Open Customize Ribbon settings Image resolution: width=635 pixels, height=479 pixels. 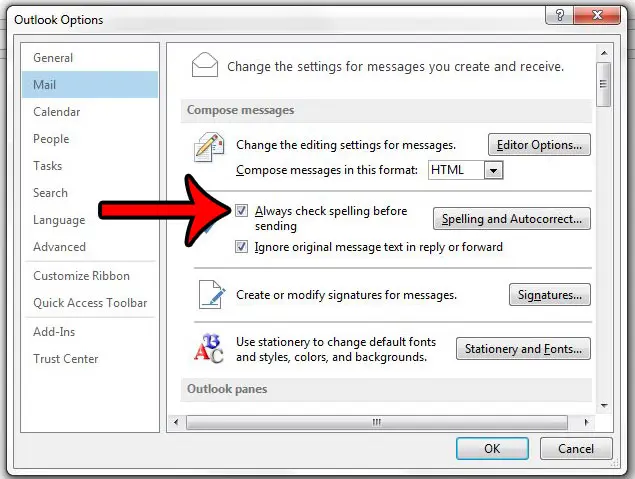[x=90, y=276]
